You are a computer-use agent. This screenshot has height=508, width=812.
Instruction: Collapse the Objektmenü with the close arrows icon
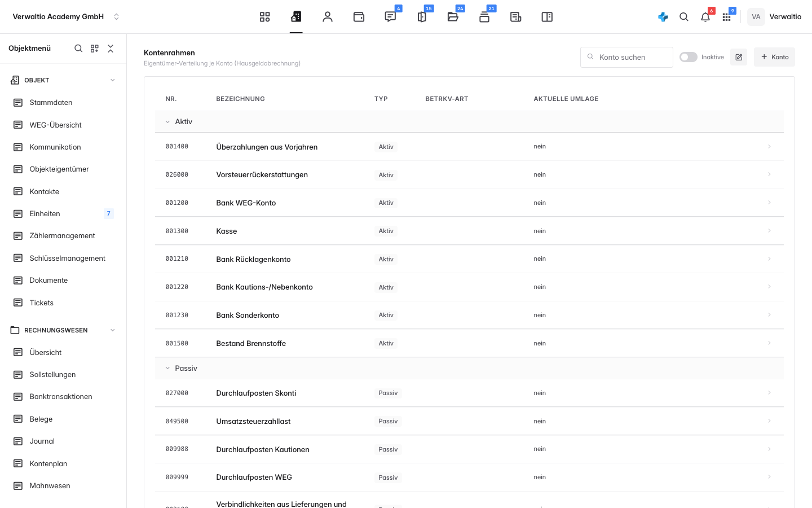point(111,49)
